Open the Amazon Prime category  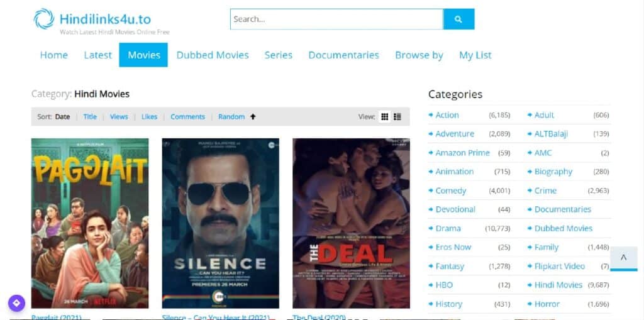click(x=462, y=153)
